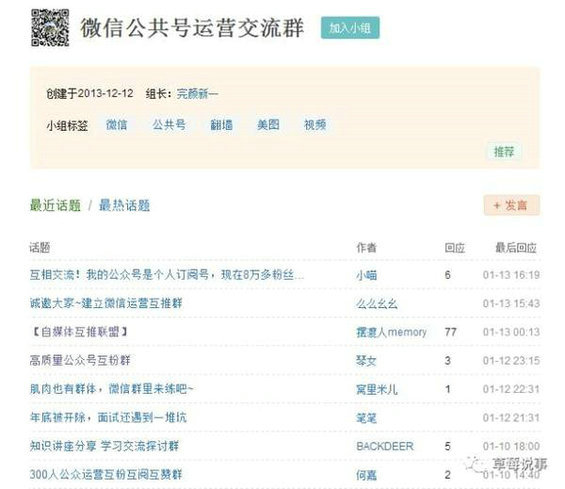Open author 琴女 profile

coord(366,360)
